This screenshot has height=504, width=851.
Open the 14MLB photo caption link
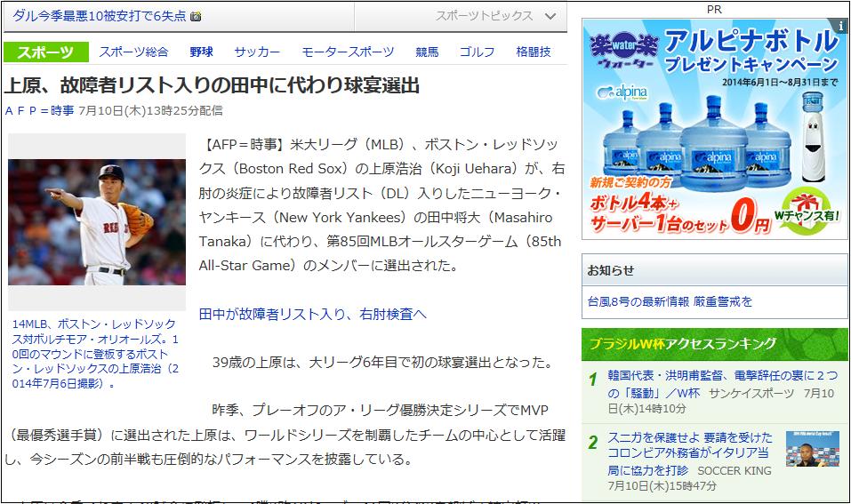tap(95, 354)
